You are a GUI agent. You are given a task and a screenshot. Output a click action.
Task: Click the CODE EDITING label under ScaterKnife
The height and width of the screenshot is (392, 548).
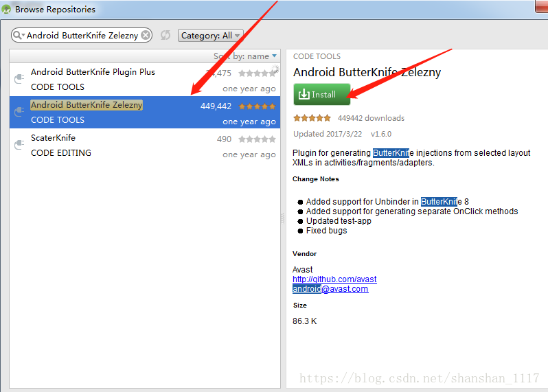(61, 152)
